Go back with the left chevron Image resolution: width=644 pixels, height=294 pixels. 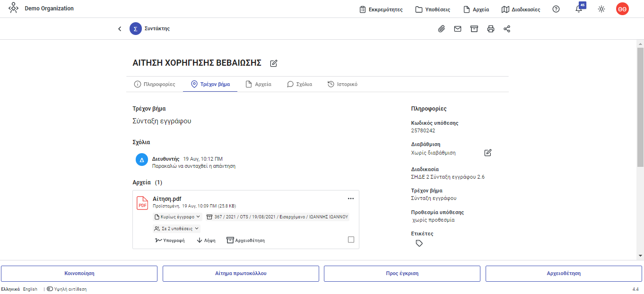[x=120, y=29]
